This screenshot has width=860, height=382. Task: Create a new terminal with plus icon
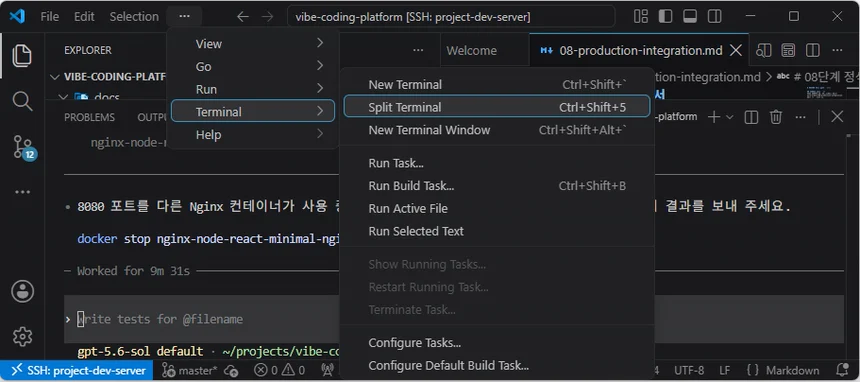coord(714,117)
